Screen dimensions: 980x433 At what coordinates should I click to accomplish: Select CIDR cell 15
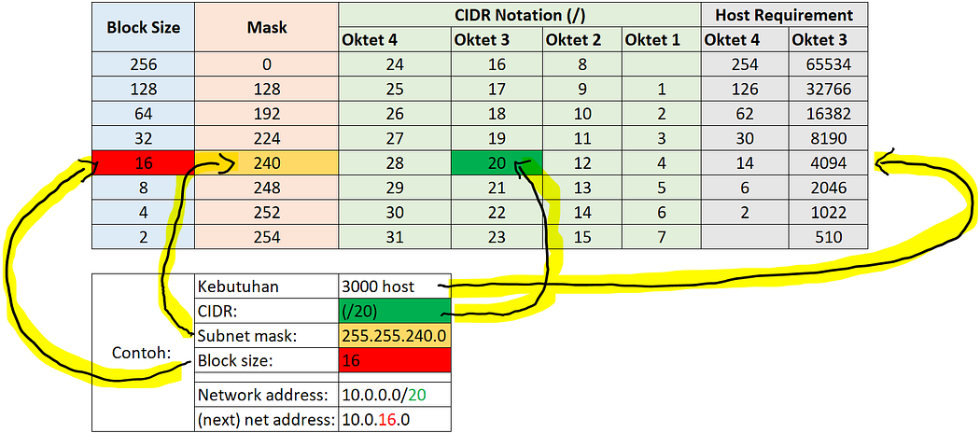(582, 236)
